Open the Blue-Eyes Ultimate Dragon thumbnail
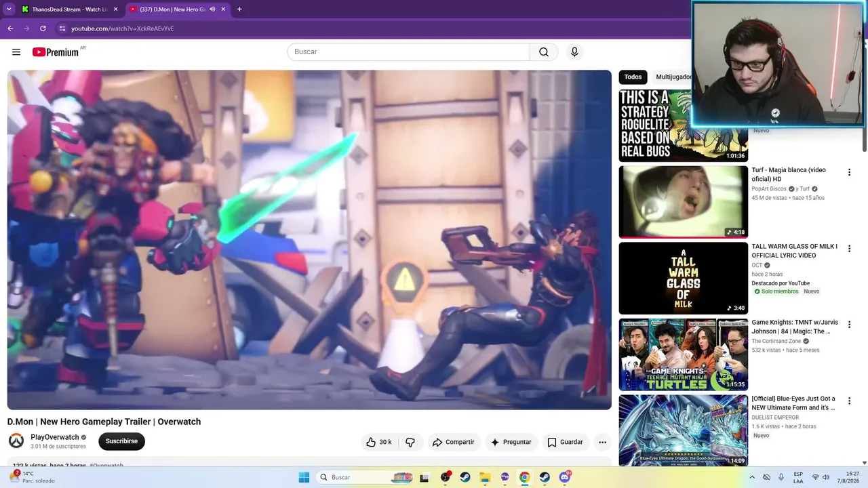Screen dimensions: 868x488 click(683, 430)
